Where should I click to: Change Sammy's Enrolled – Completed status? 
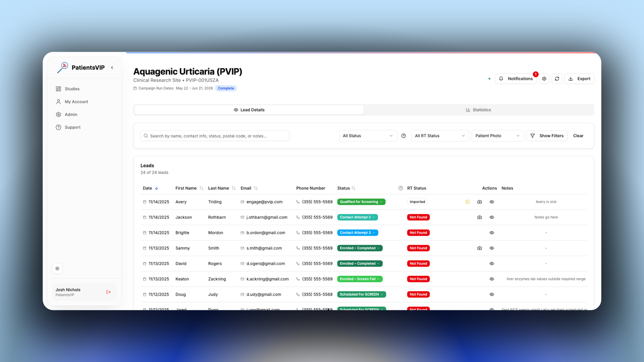tap(360, 248)
